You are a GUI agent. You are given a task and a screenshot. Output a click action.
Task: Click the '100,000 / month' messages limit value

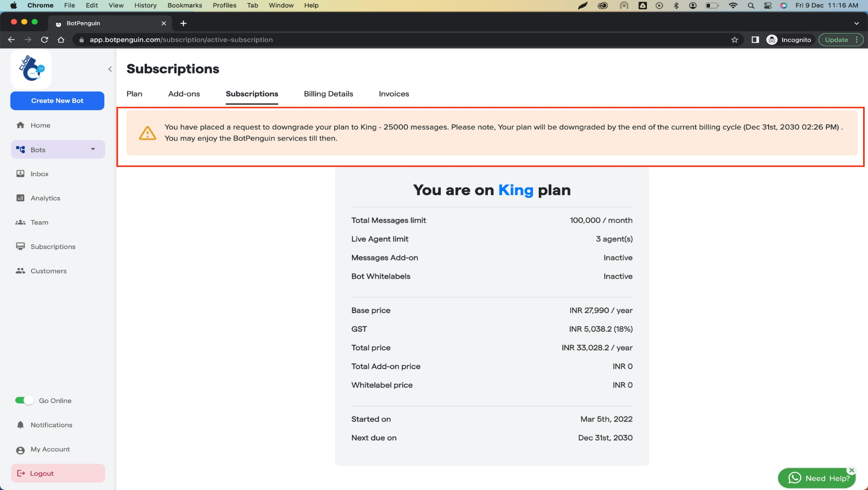(x=601, y=220)
